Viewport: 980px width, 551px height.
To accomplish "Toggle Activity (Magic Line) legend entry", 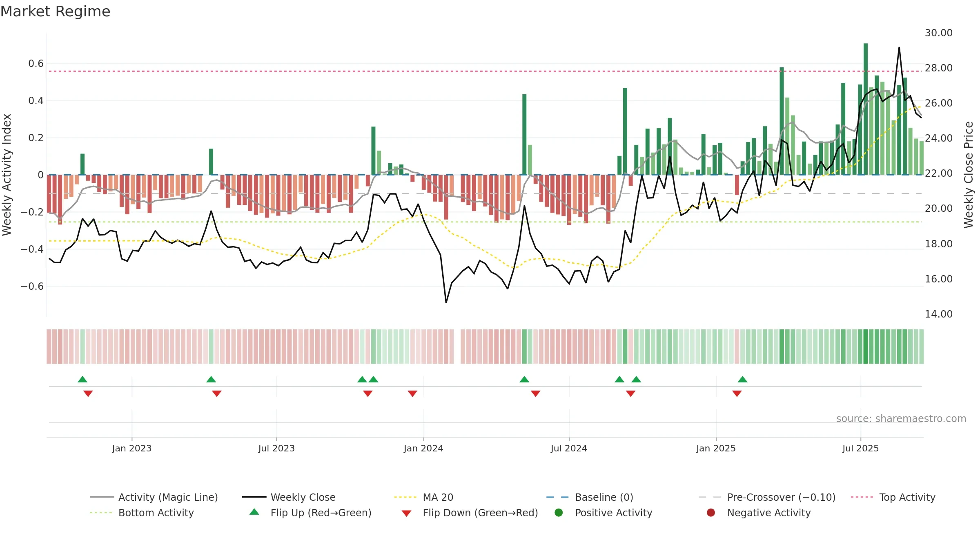I will pos(154,497).
